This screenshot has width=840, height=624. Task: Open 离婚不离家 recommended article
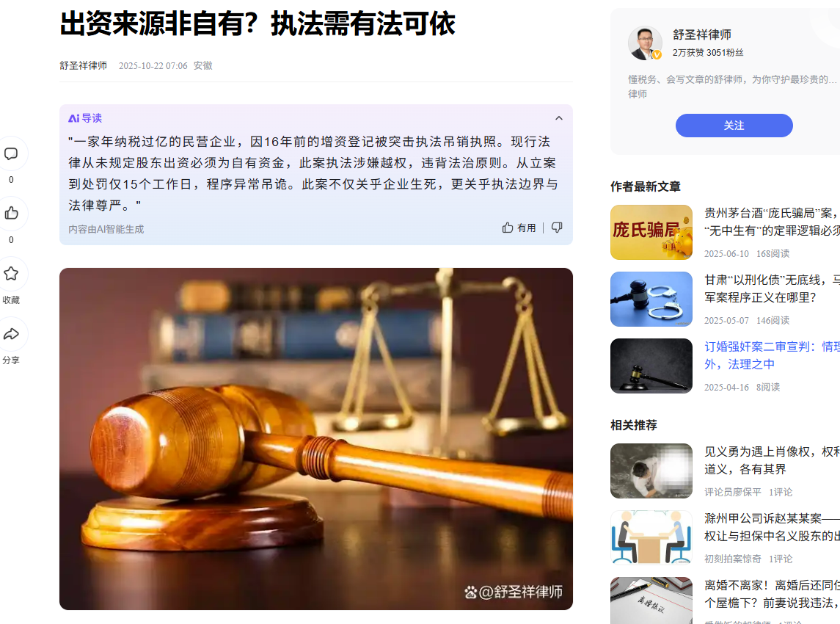[772, 594]
